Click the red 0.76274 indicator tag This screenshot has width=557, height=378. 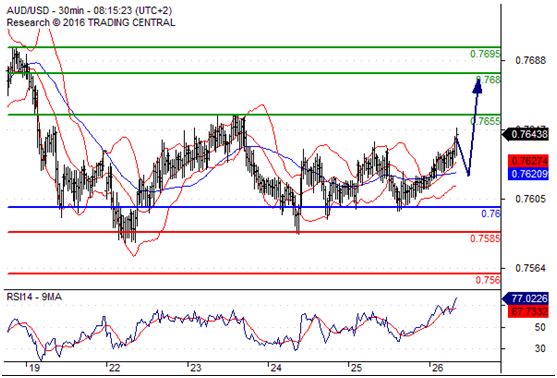point(528,161)
